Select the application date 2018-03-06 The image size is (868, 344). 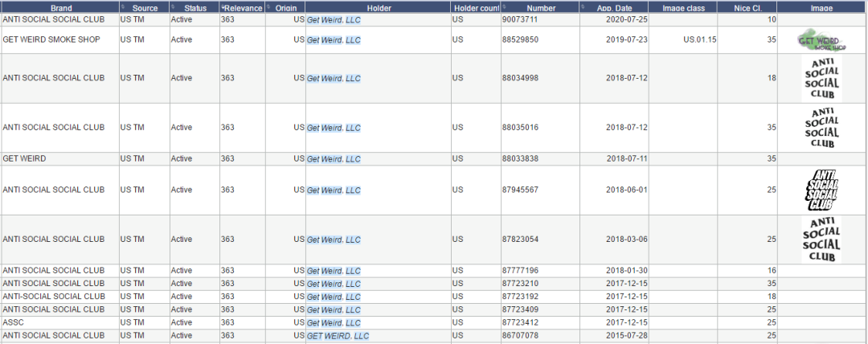coord(627,240)
